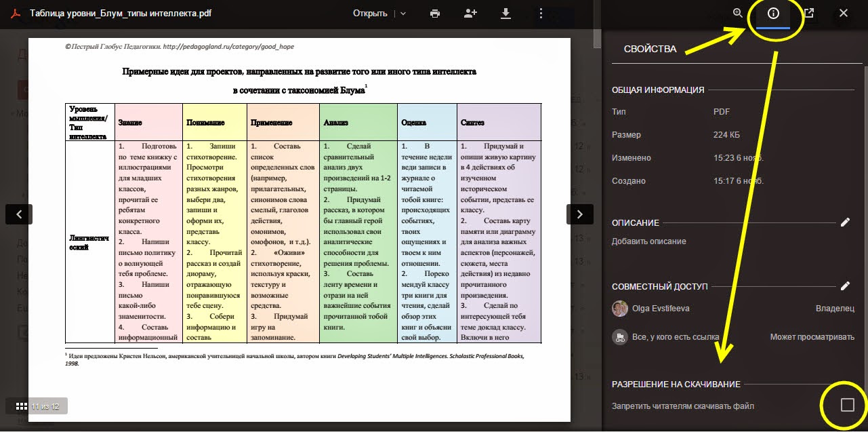Click Olga Evstifeeva name

pyautogui.click(x=661, y=309)
